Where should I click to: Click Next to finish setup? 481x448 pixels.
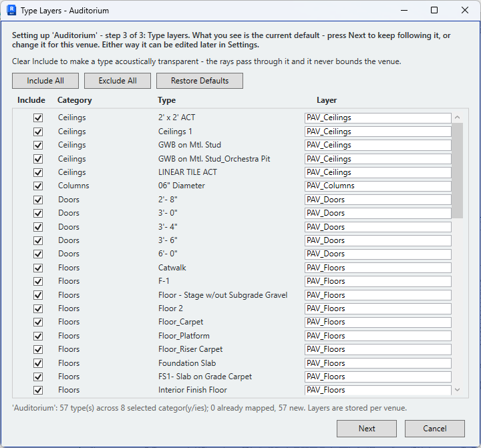tap(367, 429)
